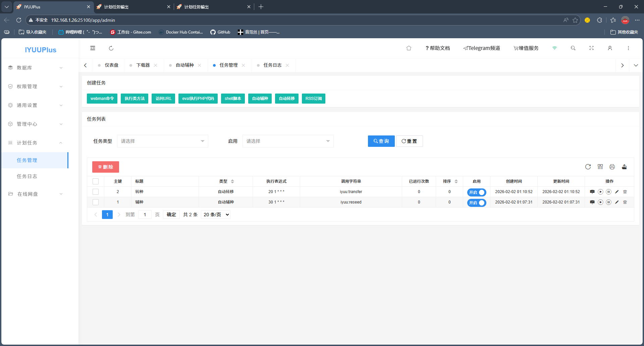
Task: Enter fullscreen using the header expand icon
Action: 591,48
